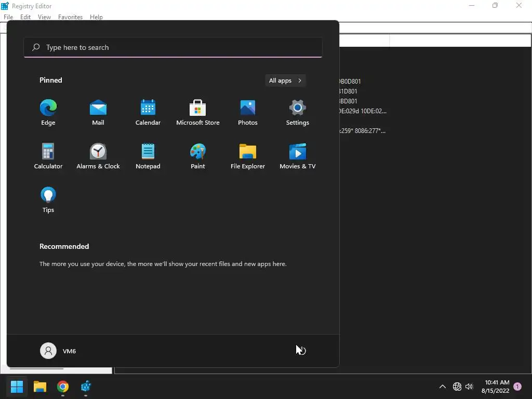Open Registry Editor View menu
The height and width of the screenshot is (399, 532).
(x=44, y=17)
